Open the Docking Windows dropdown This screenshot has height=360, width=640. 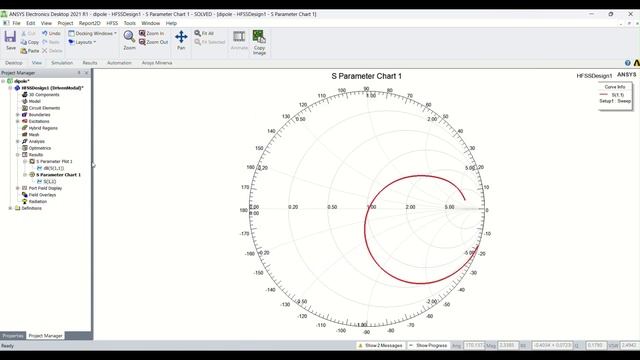click(x=93, y=33)
